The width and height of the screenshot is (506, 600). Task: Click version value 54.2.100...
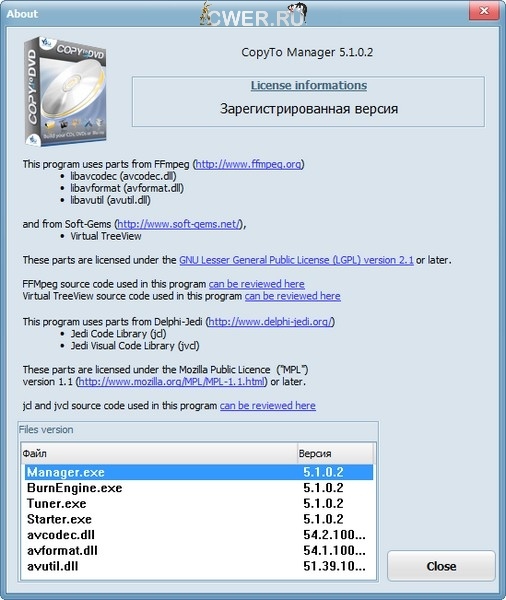click(334, 535)
